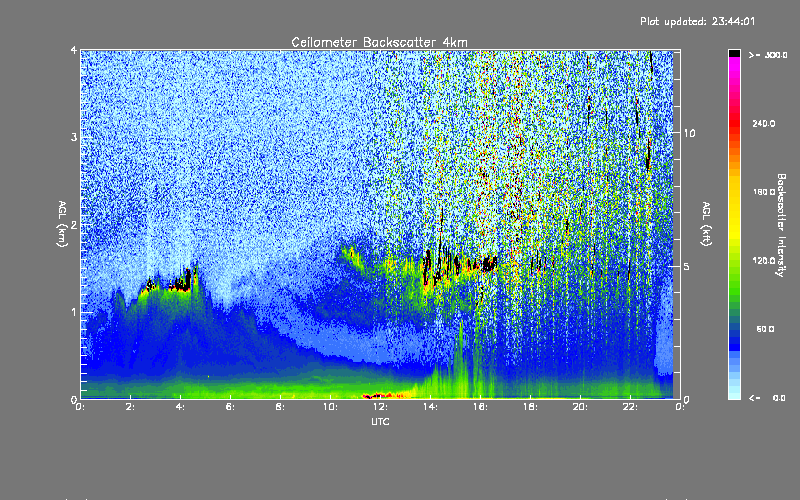Click the '2' km tick on the AGL (km) axis
The width and height of the screenshot is (800, 500).
tap(74, 224)
